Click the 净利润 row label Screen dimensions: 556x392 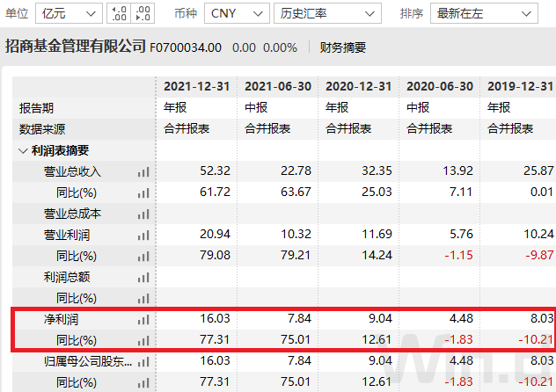click(x=61, y=319)
